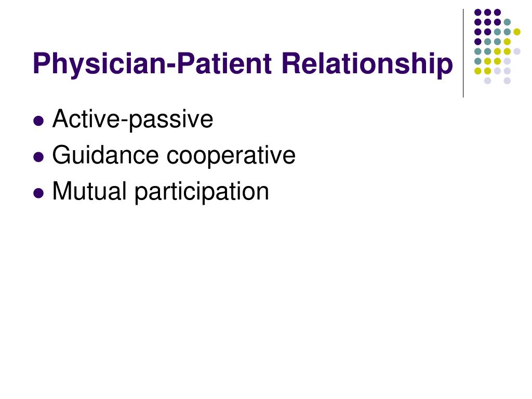Click the word 'Physician' in the title
The width and height of the screenshot is (532, 399).
(99, 64)
